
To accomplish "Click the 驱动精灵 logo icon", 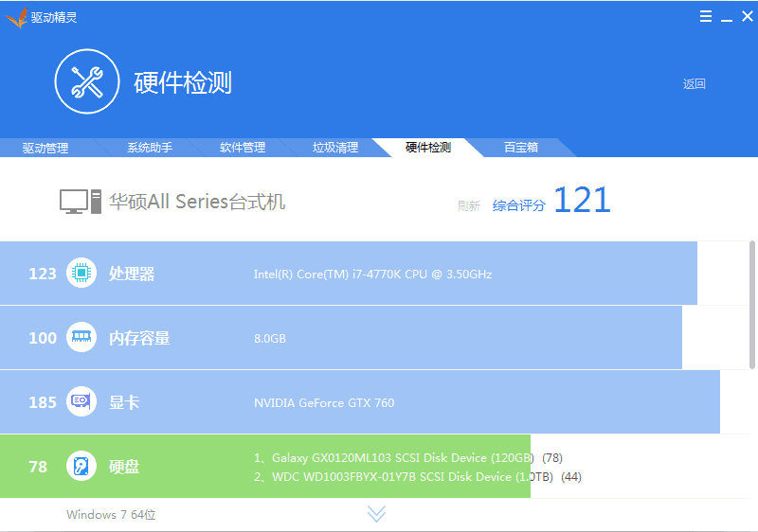I will tap(16, 18).
